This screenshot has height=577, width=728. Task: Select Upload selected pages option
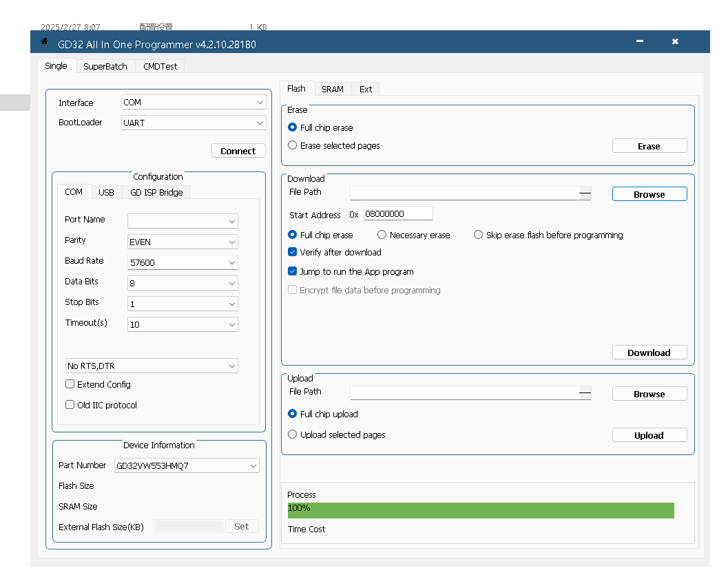[293, 435]
